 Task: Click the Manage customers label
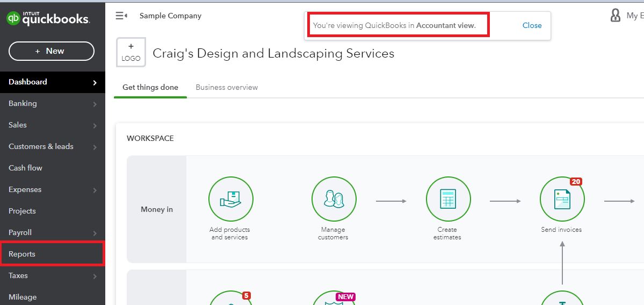point(333,233)
